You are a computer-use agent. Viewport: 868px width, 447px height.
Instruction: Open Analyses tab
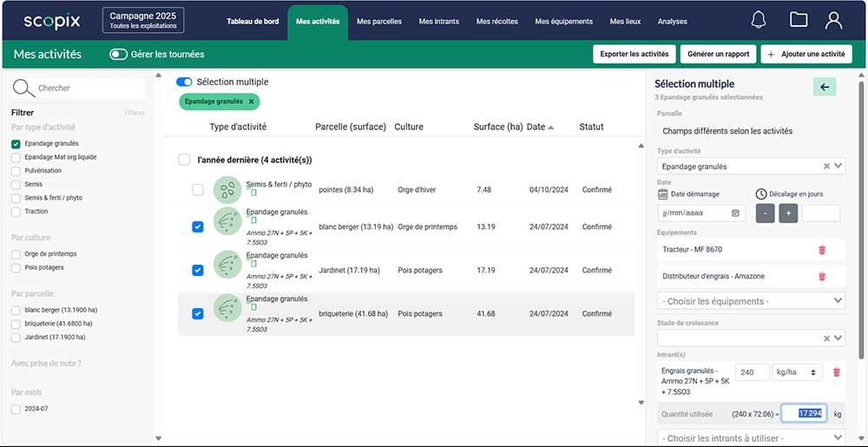673,22
